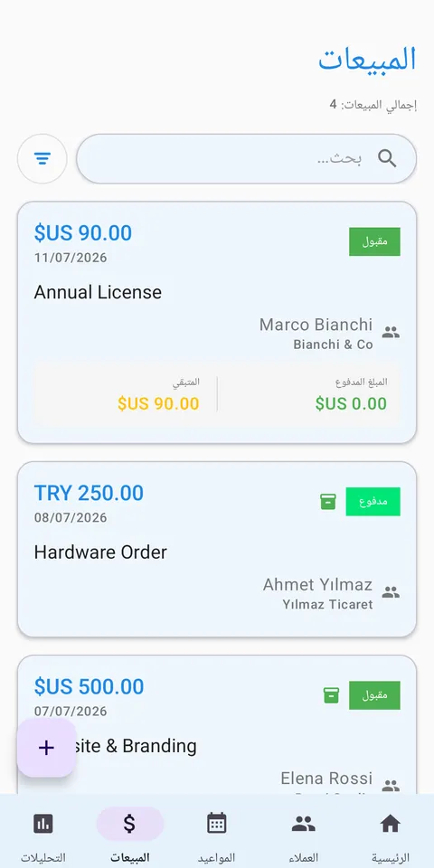This screenshot has height=868, width=434.
Task: Open the sales filter options
Action: 42,159
